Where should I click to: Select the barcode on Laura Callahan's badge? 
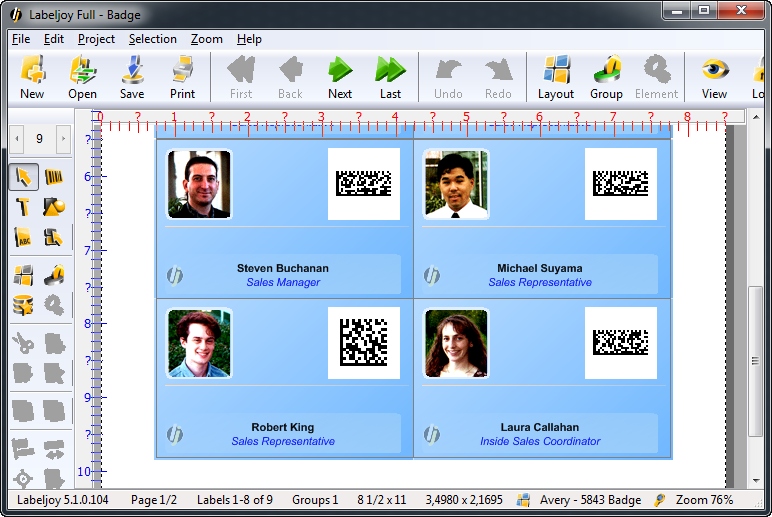pos(620,343)
